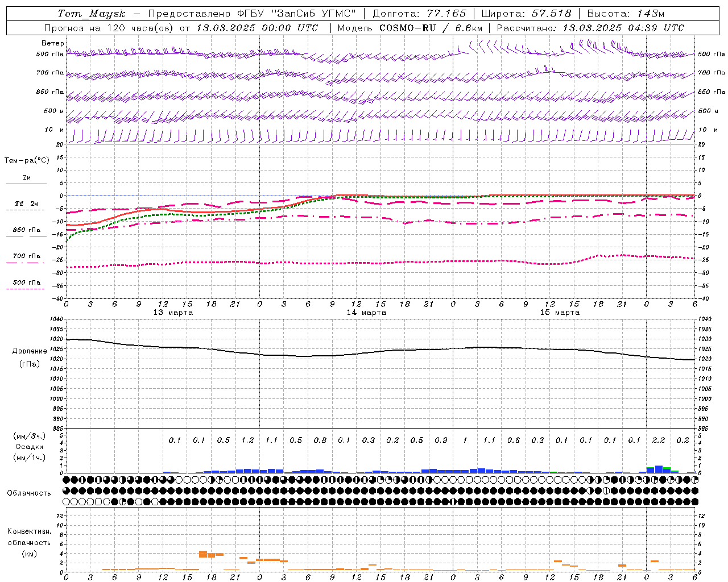Viewport: 728px width, 582px height.
Task: Click the dotted pink '500 гПа' temperature legend line
Action: click(x=25, y=289)
